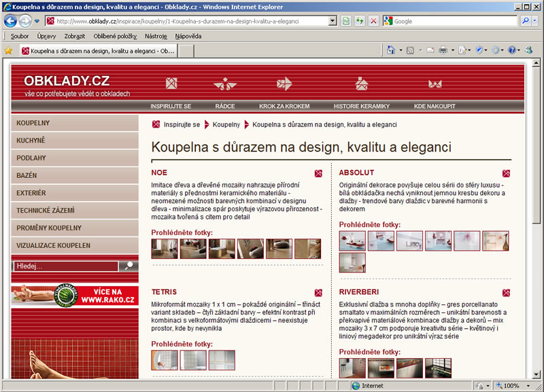The width and height of the screenshot is (544, 392).
Task: Open the Historie keramiky navigation link
Action: coord(361,107)
